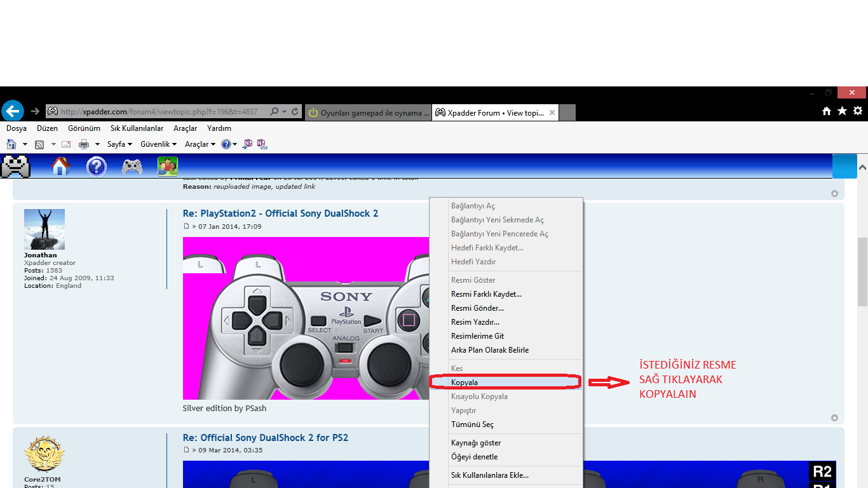Click Core2TOM's skull avatar
Image resolution: width=868 pixels, height=488 pixels.
(44, 454)
